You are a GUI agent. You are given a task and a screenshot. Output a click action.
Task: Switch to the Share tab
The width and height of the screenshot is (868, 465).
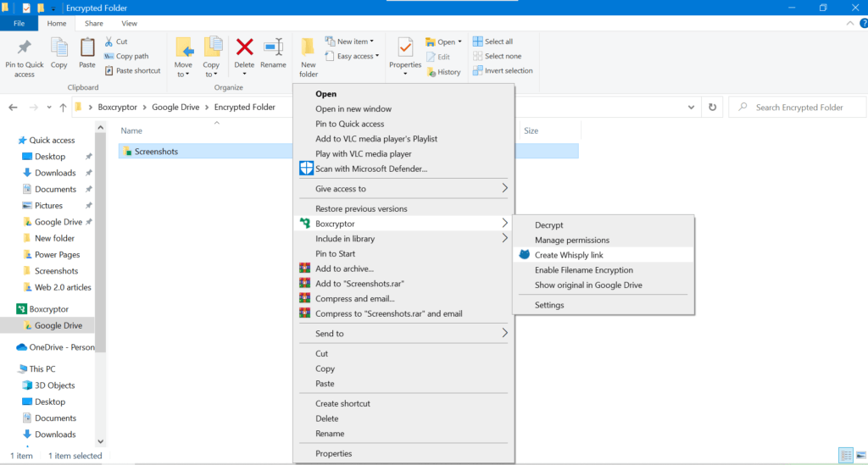(x=93, y=23)
